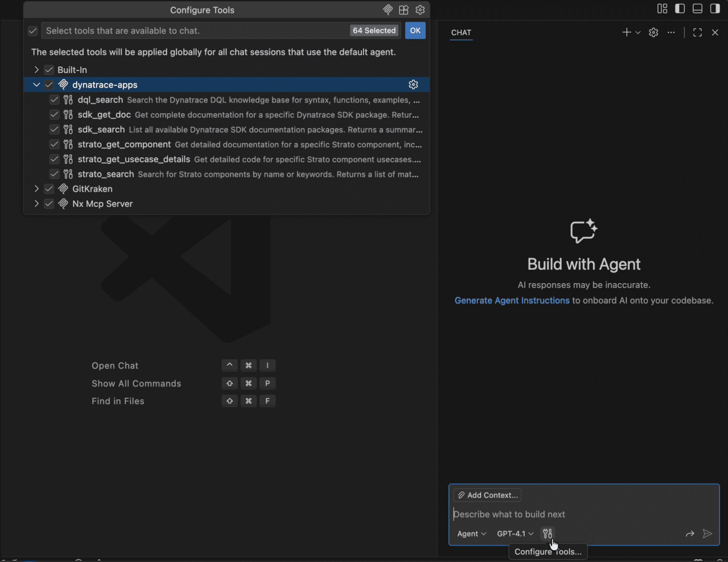This screenshot has height=562, width=728.
Task: Uncheck the dql_search tool
Action: 54,100
